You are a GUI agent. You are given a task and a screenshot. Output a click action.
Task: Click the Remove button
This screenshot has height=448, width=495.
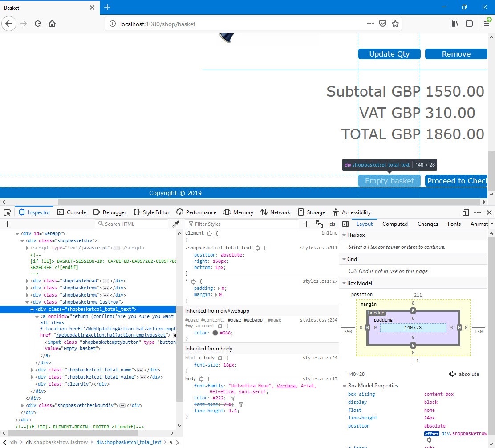click(x=456, y=54)
